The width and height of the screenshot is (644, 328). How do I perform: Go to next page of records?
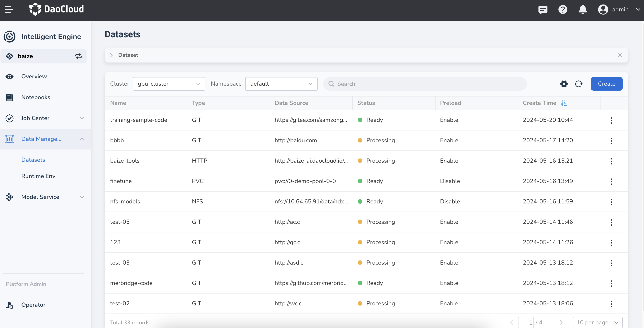pyautogui.click(x=561, y=323)
